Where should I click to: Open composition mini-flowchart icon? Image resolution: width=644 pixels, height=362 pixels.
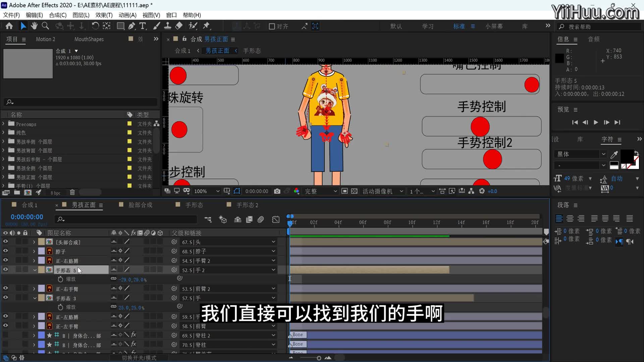(208, 220)
